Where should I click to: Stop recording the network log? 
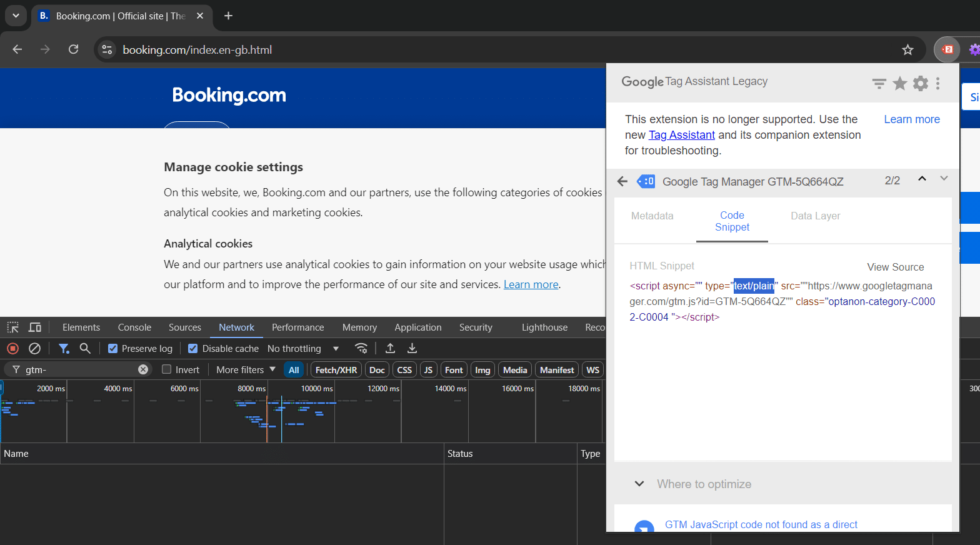12,349
